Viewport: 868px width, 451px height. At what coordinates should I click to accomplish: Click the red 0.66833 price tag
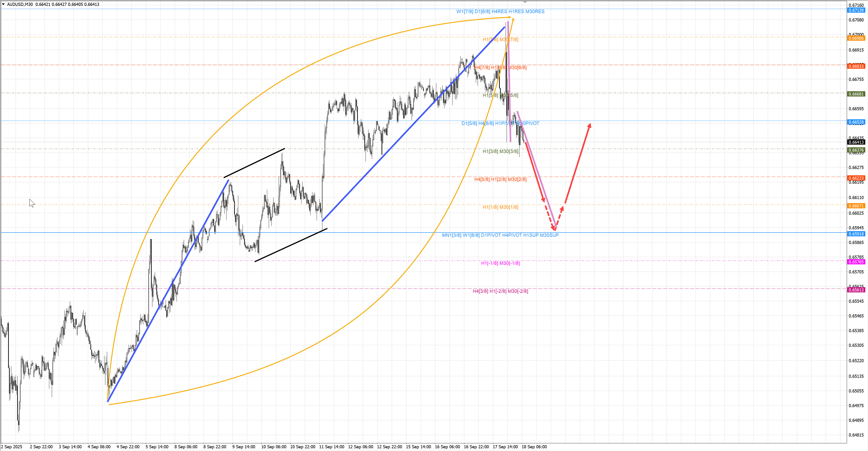coord(856,66)
